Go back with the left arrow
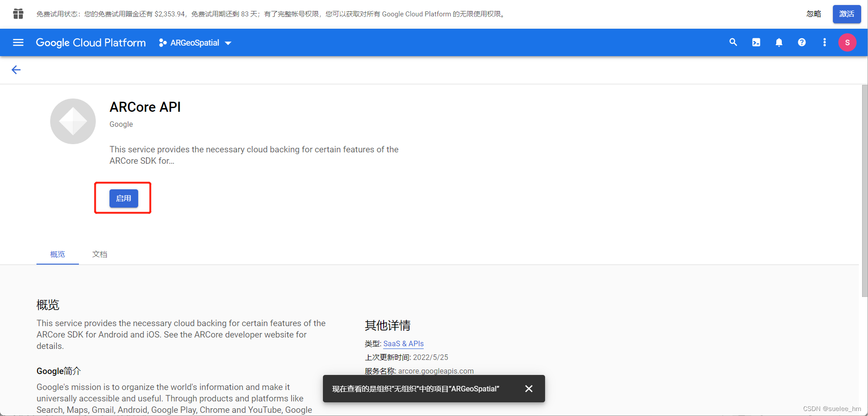The width and height of the screenshot is (868, 416). [16, 70]
